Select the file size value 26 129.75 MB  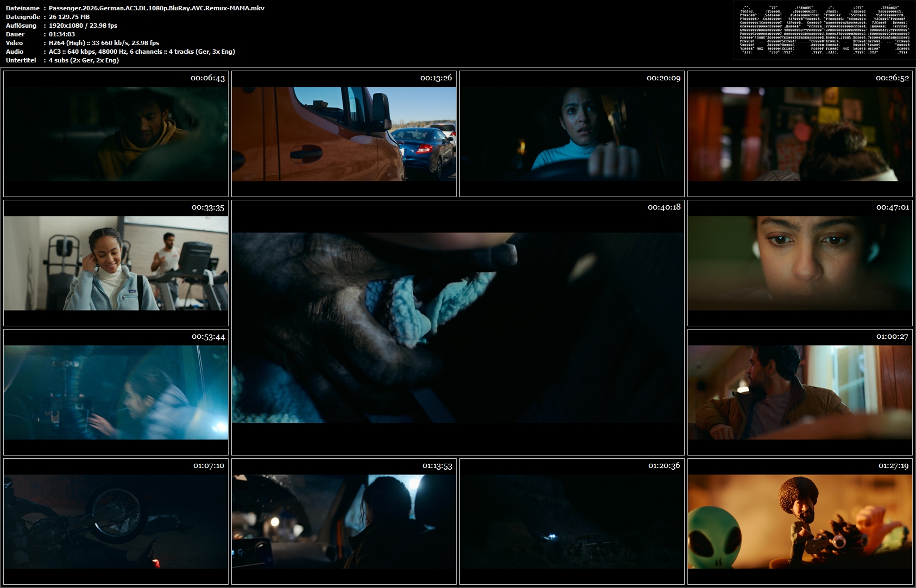(69, 17)
